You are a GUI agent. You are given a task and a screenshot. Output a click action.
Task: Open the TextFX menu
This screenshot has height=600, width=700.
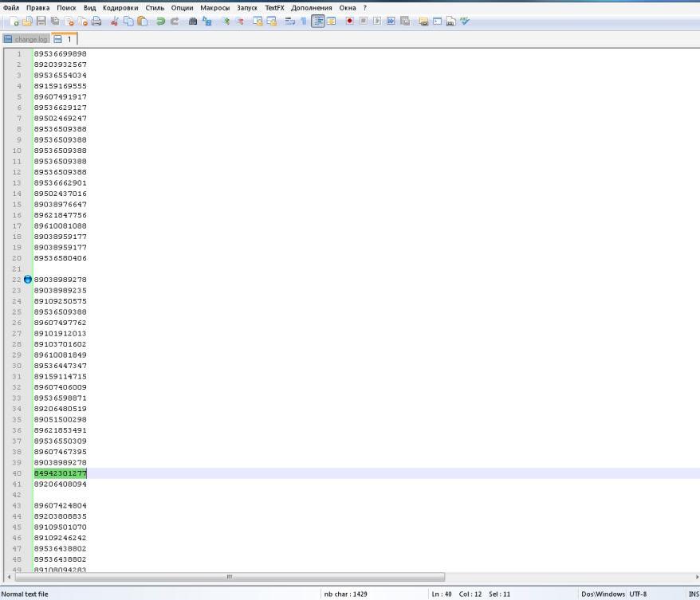pos(274,8)
